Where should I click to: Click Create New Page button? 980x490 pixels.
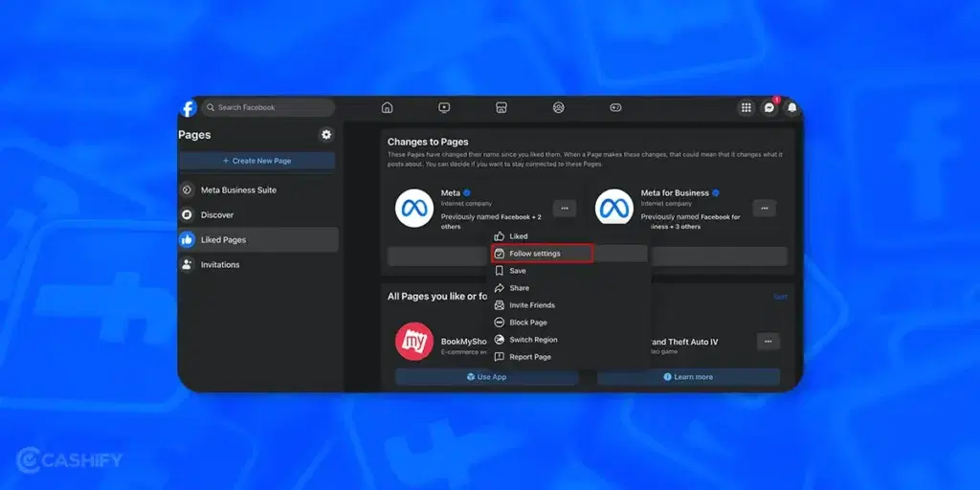tap(256, 161)
